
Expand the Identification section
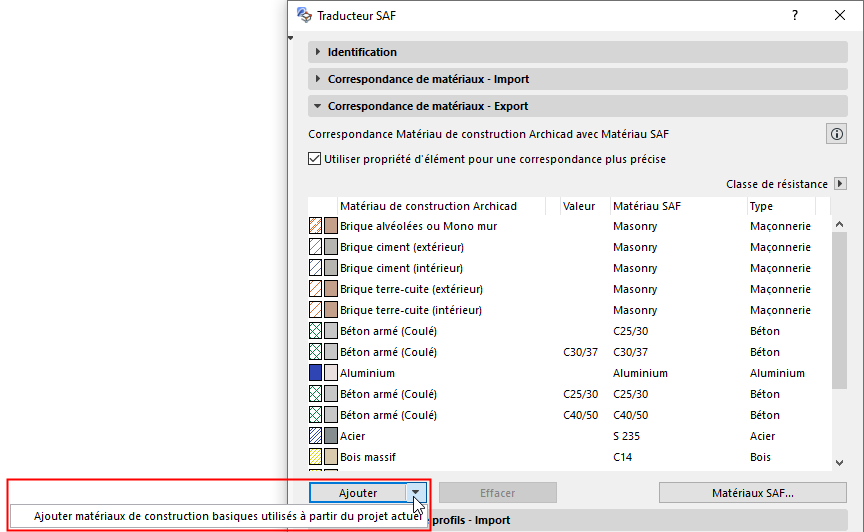click(x=577, y=52)
